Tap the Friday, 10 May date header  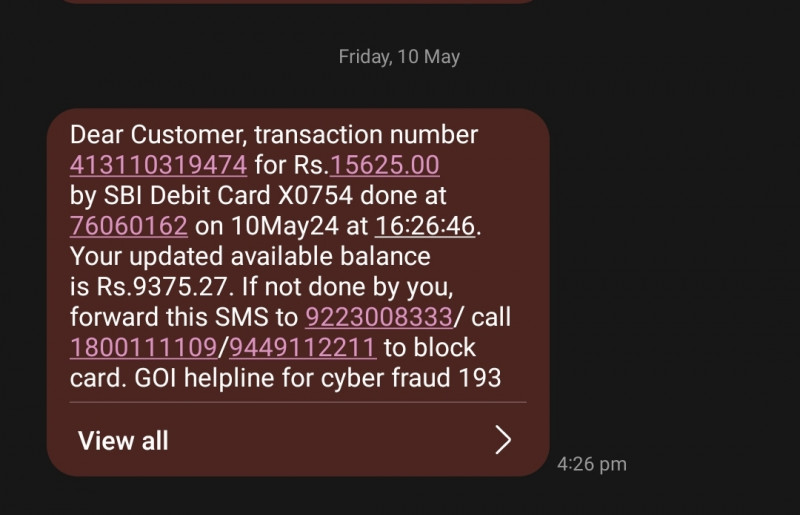point(399,57)
